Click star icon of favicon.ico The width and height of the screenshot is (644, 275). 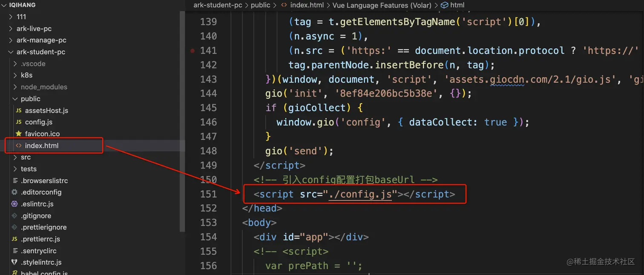(x=18, y=134)
